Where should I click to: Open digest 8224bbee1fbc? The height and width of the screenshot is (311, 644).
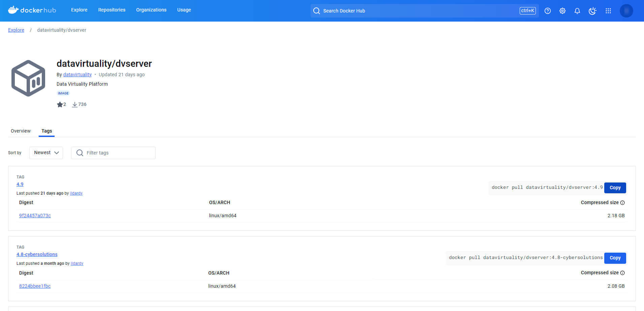[x=35, y=286]
